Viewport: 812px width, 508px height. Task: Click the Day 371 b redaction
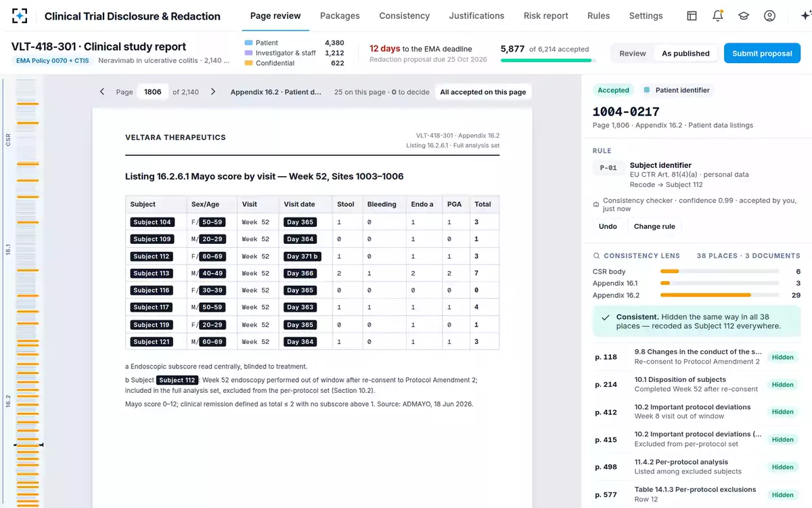coord(302,257)
